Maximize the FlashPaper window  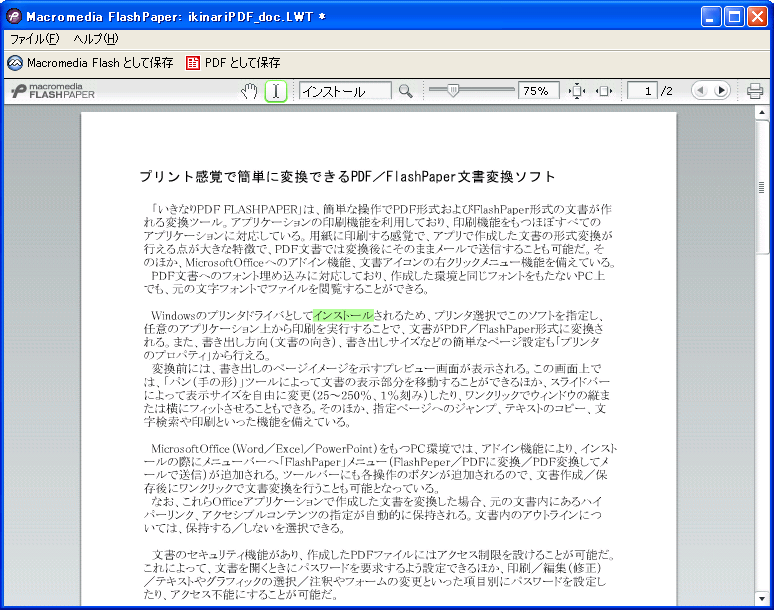pyautogui.click(x=734, y=17)
